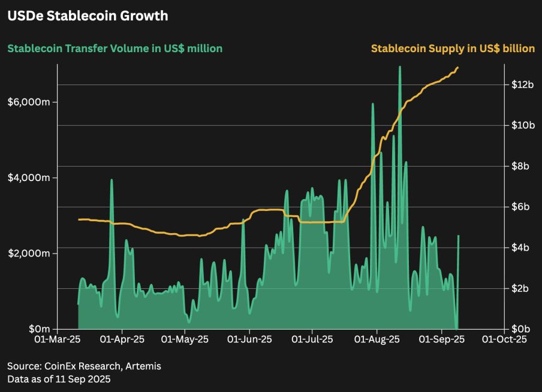
Task: Click the $8b right axis label
Action: 520,166
